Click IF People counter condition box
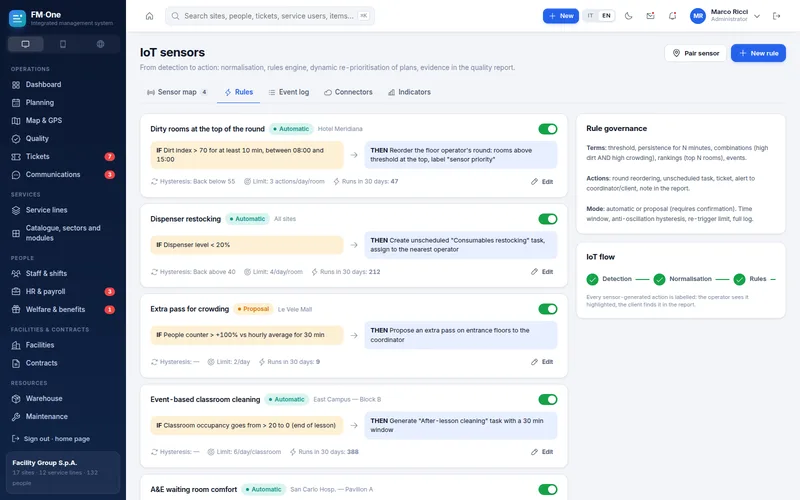The width and height of the screenshot is (800, 500). pos(247,335)
